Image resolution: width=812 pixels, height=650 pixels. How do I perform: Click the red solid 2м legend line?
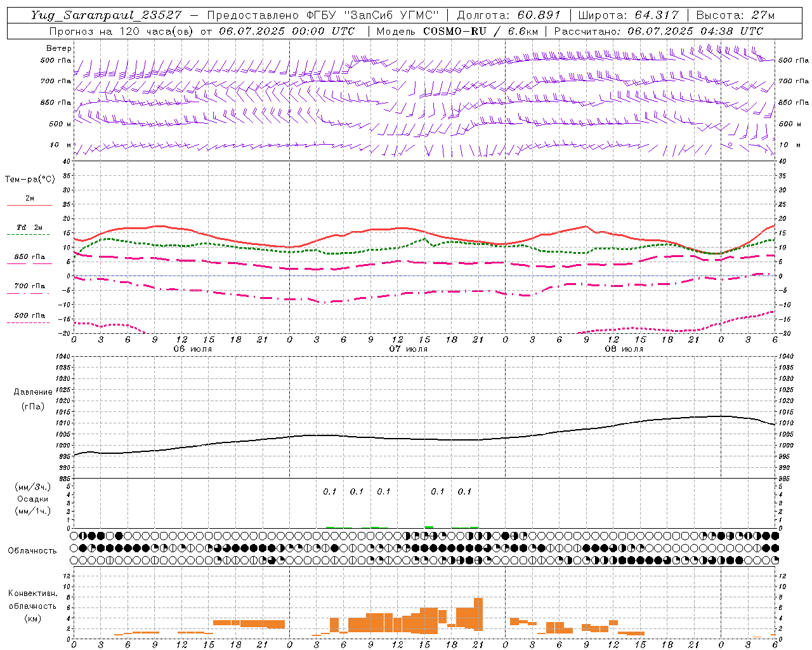tap(29, 206)
